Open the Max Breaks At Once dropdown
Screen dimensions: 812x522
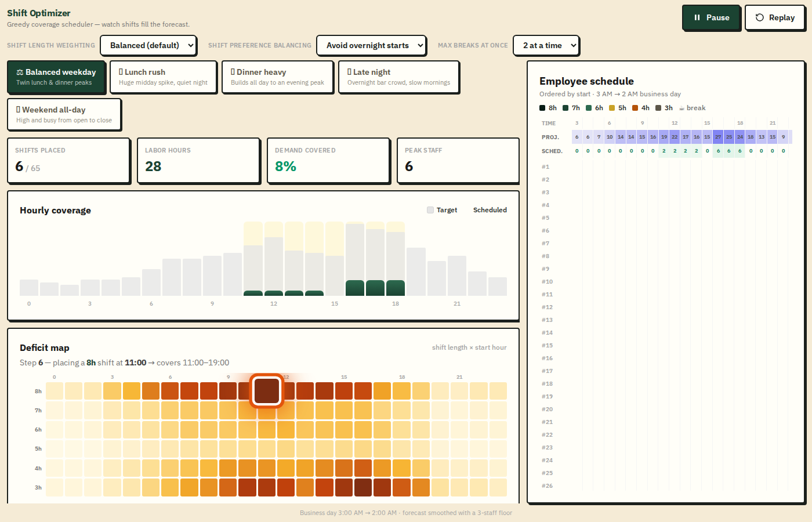click(x=546, y=45)
